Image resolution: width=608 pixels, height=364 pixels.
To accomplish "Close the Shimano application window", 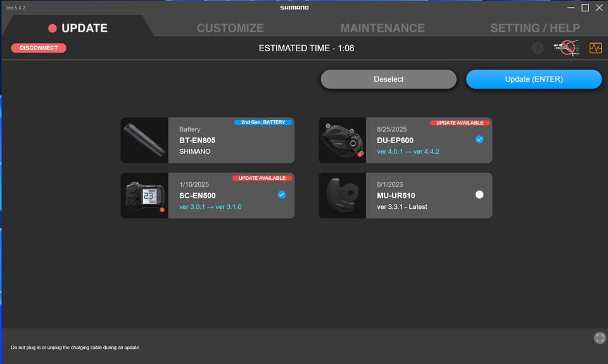I will click(599, 8).
